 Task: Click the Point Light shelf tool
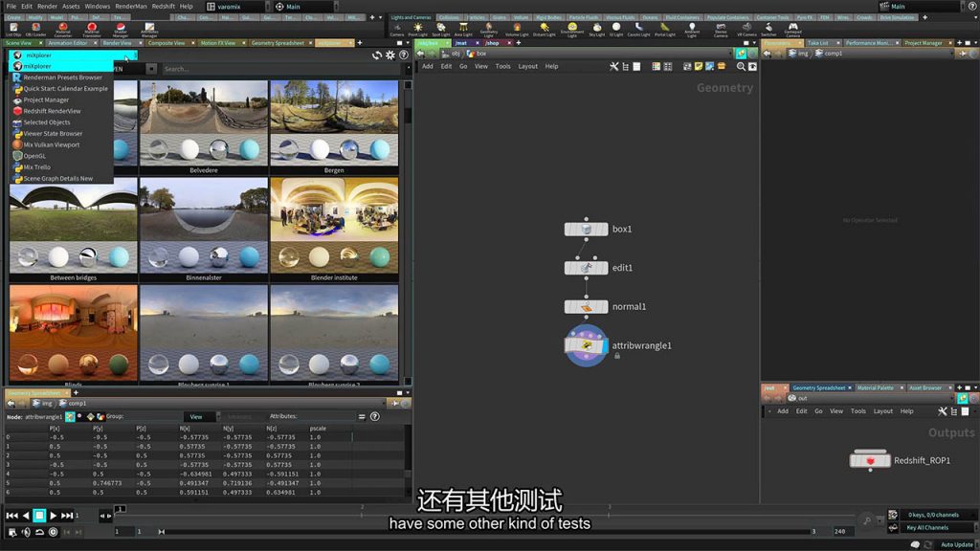pyautogui.click(x=417, y=30)
